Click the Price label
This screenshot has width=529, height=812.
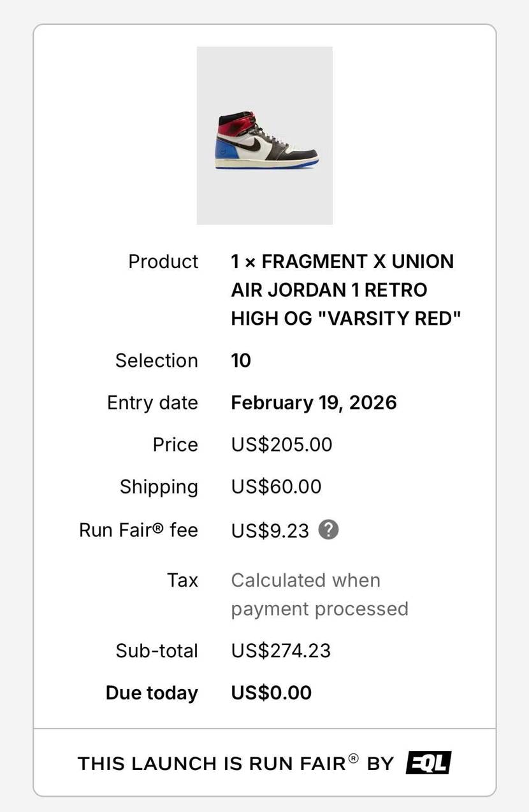[175, 445]
